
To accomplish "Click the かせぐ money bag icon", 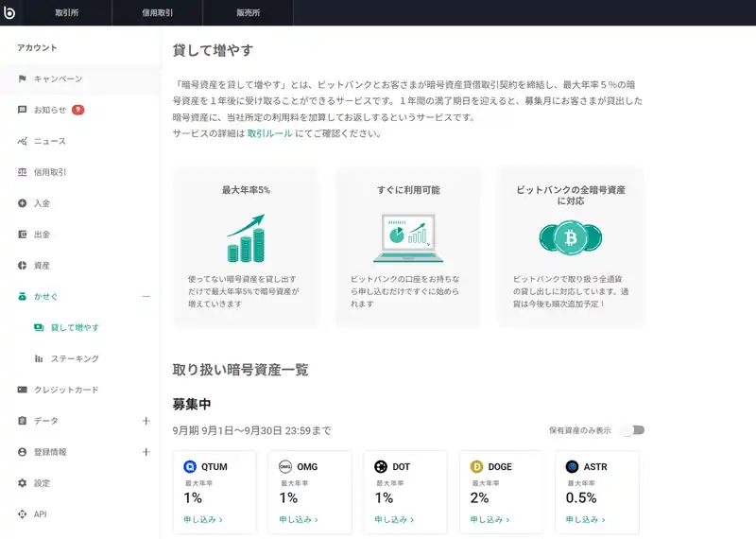I will tap(22, 296).
